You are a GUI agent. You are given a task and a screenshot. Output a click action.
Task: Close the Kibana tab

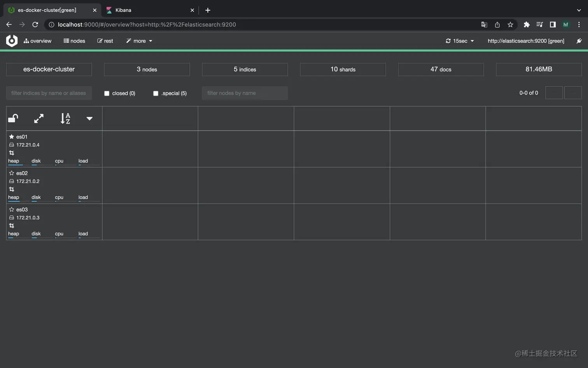pyautogui.click(x=192, y=10)
